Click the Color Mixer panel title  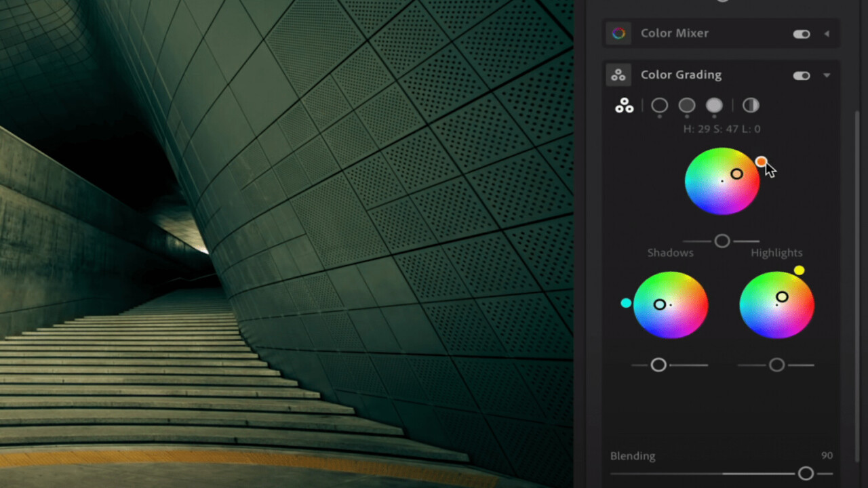[x=674, y=33]
